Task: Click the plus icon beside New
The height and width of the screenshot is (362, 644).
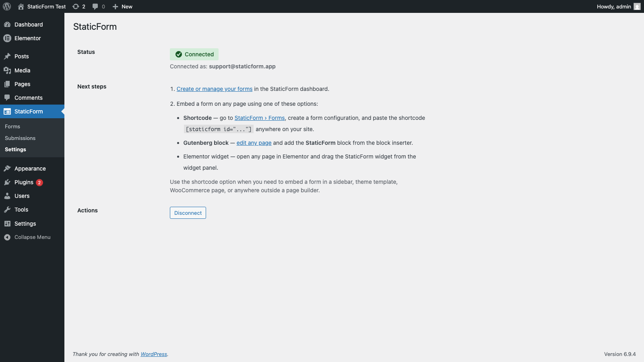Action: [x=115, y=6]
